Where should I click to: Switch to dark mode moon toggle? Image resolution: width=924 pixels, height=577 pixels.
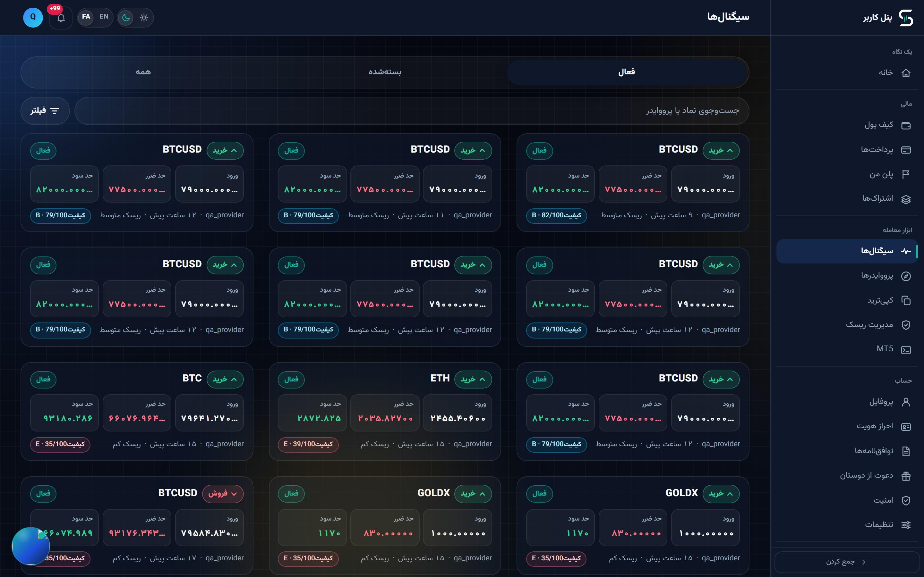click(126, 18)
